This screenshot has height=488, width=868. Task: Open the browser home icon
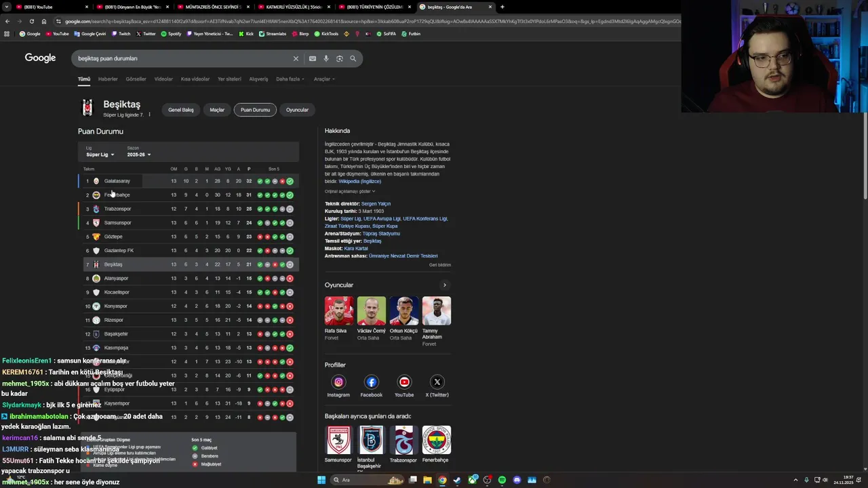[x=44, y=21]
